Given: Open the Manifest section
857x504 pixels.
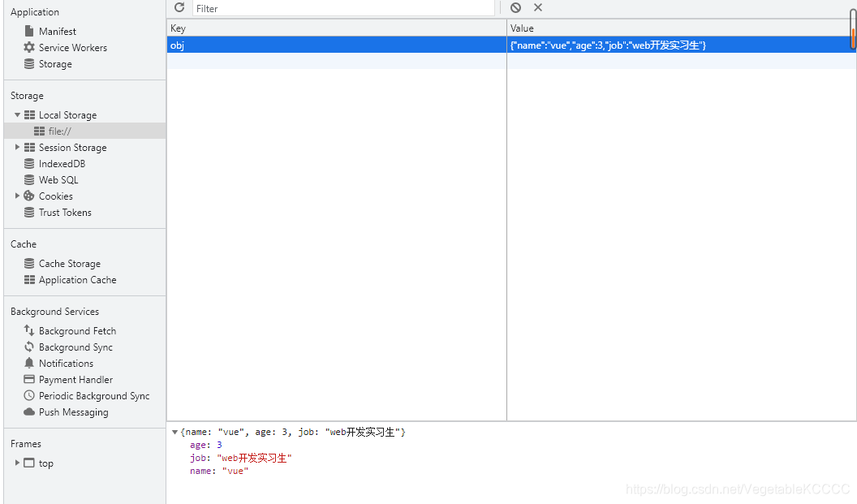Looking at the screenshot, I should coord(58,31).
